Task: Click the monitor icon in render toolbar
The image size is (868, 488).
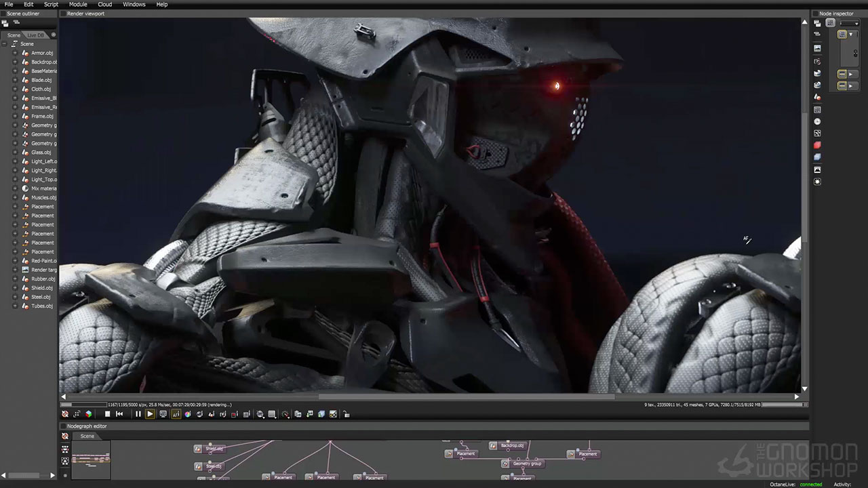Action: (163, 414)
